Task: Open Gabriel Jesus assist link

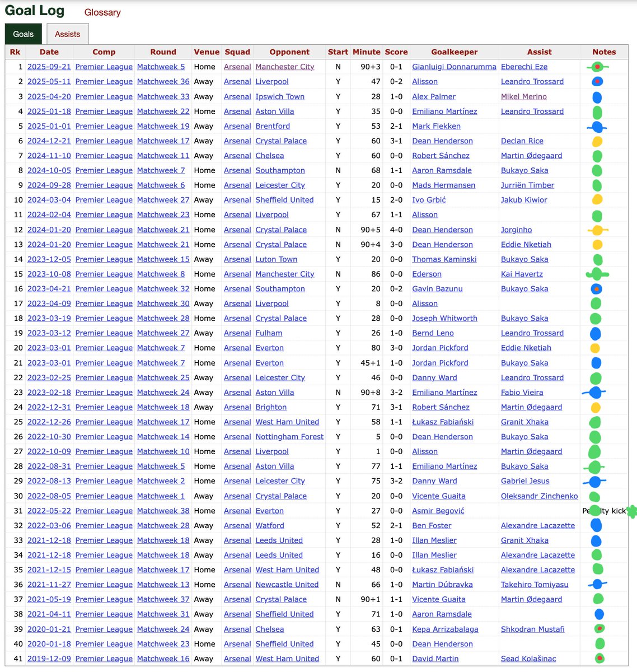Action: point(525,481)
